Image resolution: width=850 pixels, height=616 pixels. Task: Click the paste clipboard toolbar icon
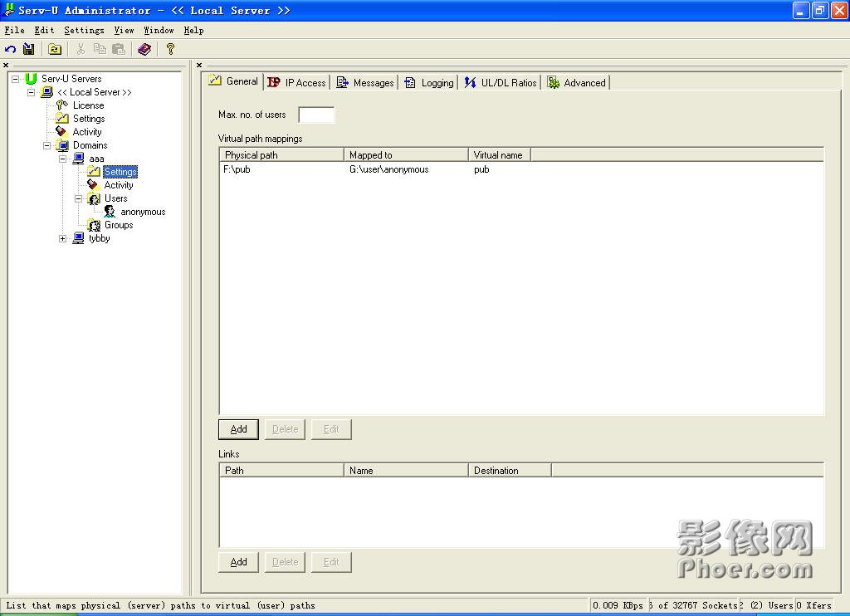click(x=119, y=49)
